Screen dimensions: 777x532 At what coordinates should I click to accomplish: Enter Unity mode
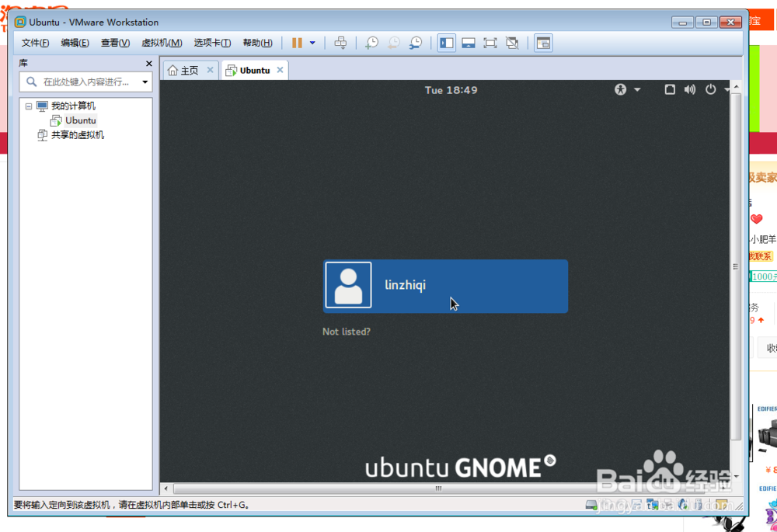point(512,43)
